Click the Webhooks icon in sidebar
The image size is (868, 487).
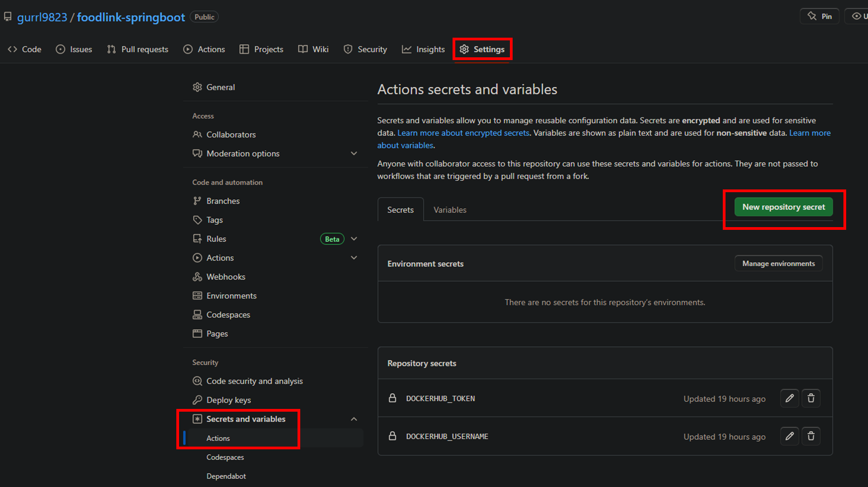(197, 277)
